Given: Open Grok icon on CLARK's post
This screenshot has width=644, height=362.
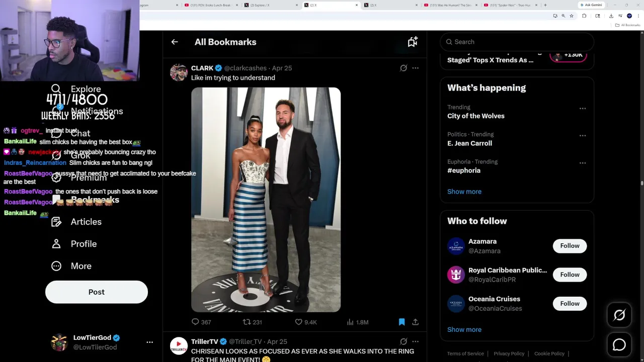Looking at the screenshot, I should tap(404, 68).
